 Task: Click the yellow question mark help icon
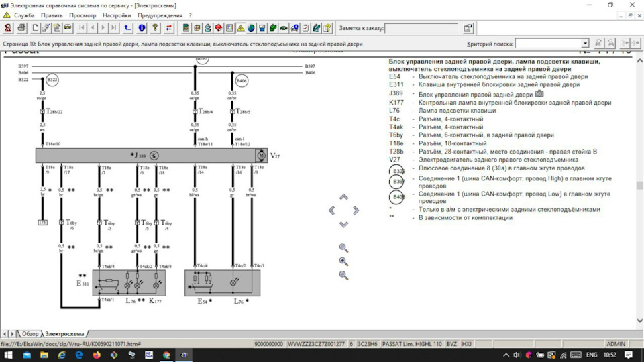pos(155,28)
